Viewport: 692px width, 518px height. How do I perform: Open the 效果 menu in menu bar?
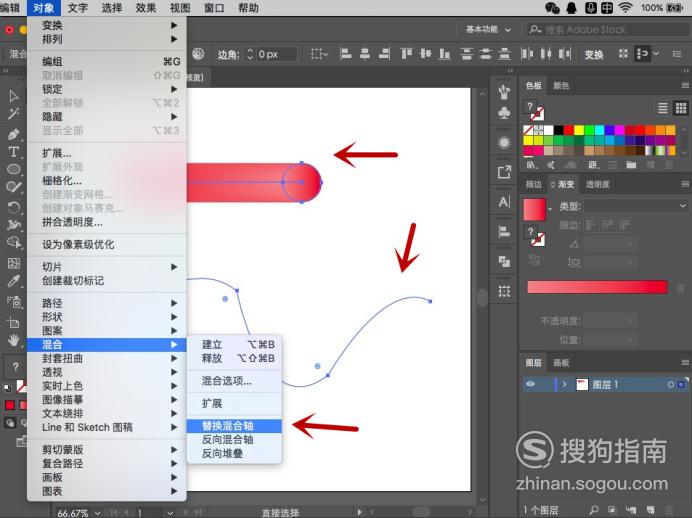146,8
